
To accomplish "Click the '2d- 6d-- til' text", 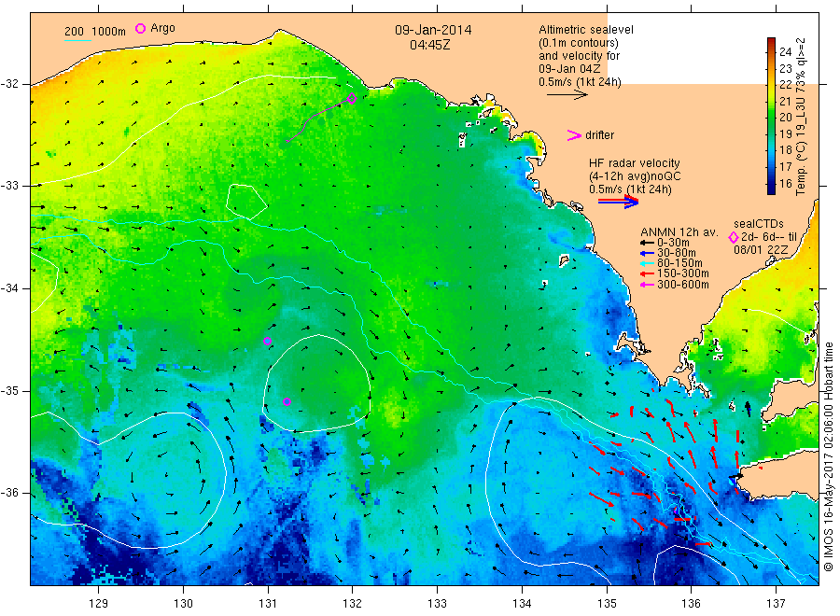I will (769, 237).
